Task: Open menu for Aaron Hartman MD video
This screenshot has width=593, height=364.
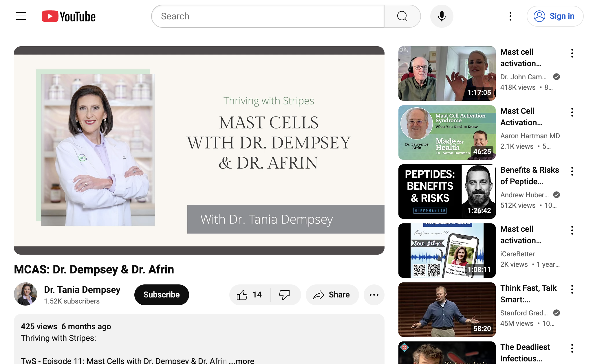Action: click(572, 112)
